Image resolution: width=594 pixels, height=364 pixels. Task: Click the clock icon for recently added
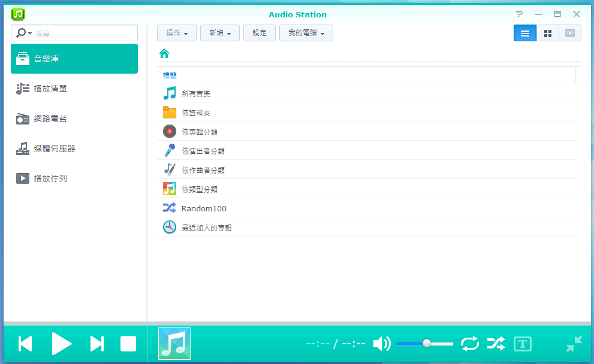point(170,227)
